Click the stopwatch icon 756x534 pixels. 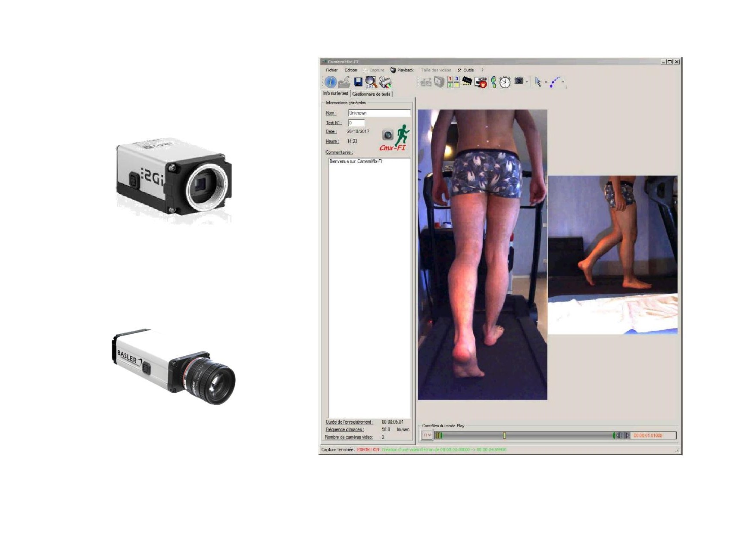(505, 82)
